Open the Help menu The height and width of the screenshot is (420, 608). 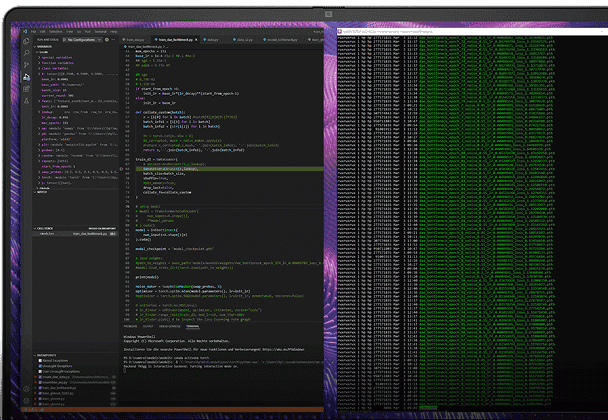[x=114, y=31]
